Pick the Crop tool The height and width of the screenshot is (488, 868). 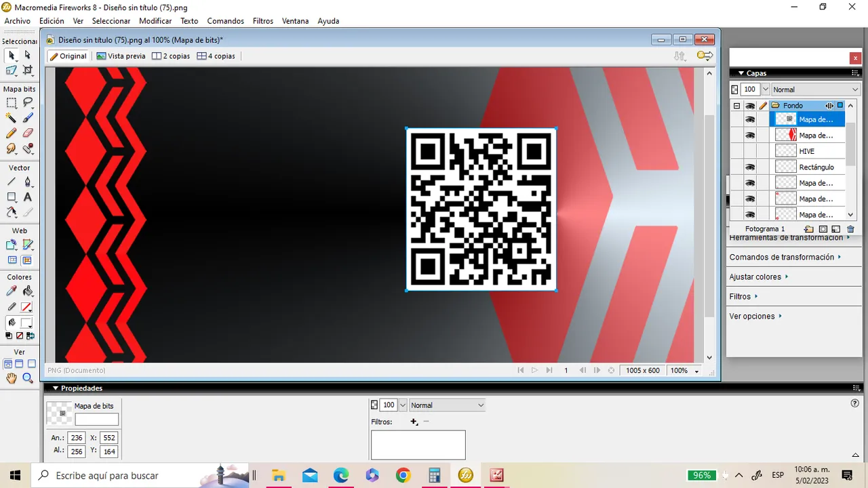pos(28,70)
